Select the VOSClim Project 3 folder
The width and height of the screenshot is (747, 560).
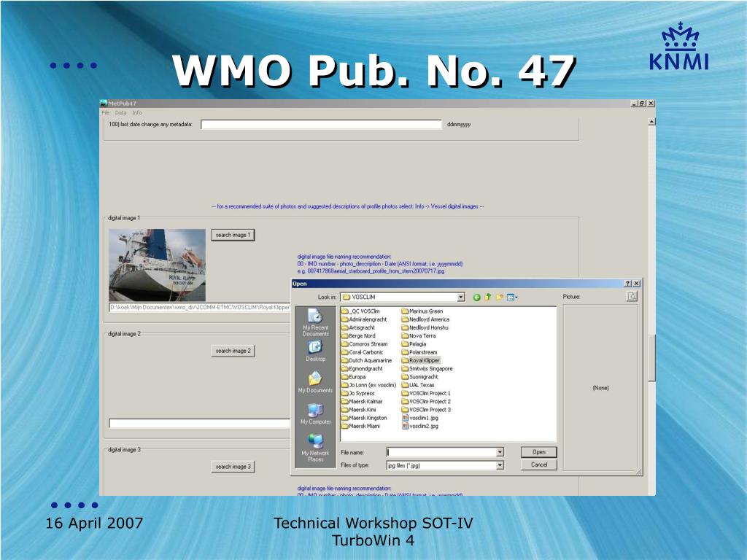[426, 410]
